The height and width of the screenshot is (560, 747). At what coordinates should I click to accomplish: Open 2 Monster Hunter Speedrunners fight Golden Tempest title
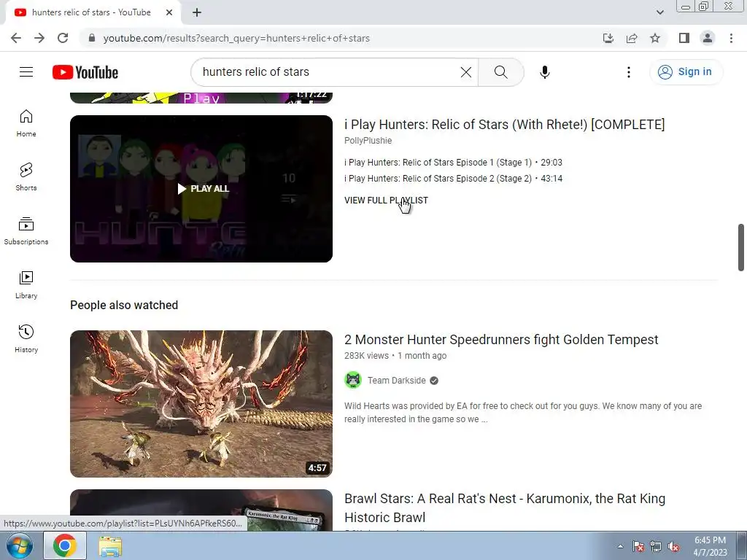(x=501, y=340)
